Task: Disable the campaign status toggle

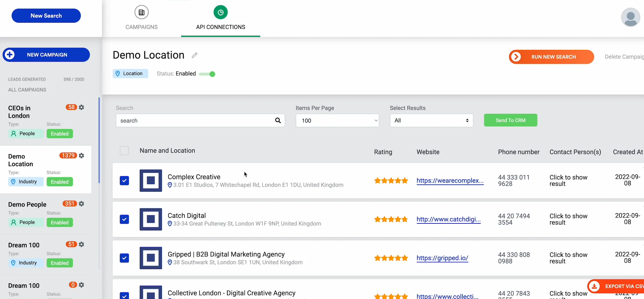Action: 207,74
